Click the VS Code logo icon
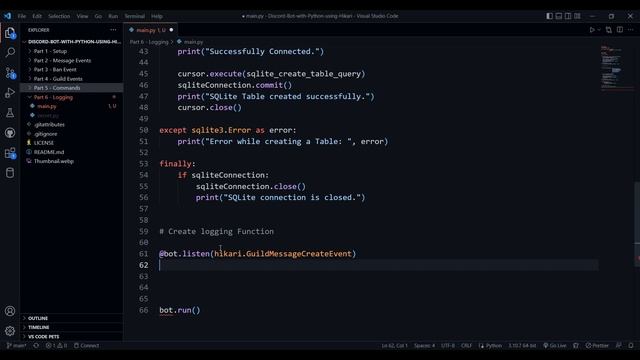The image size is (640, 360). point(7,16)
